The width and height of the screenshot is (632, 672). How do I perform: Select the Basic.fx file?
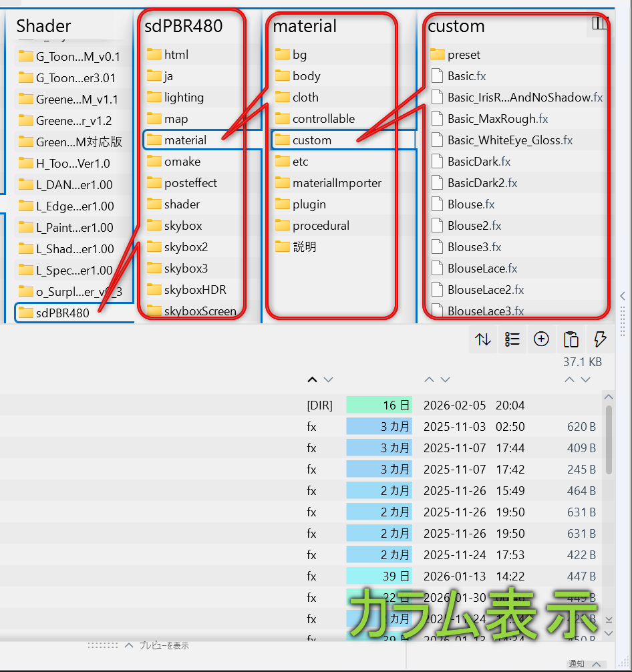click(466, 76)
